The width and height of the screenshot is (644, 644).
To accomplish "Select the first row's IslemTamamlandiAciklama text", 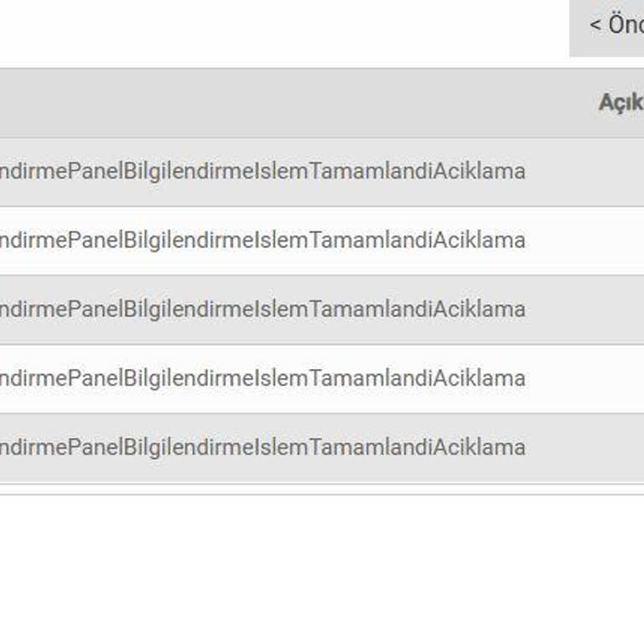I will 262,171.
